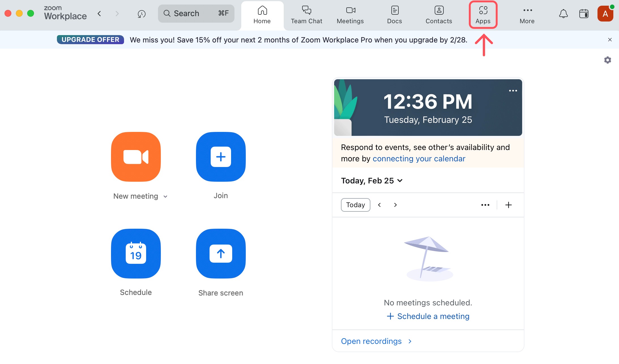Click the Search input field
This screenshot has height=364, width=619.
pos(196,13)
